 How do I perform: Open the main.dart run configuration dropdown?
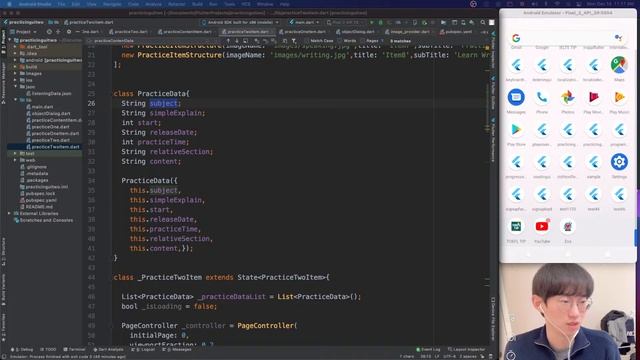coord(304,22)
